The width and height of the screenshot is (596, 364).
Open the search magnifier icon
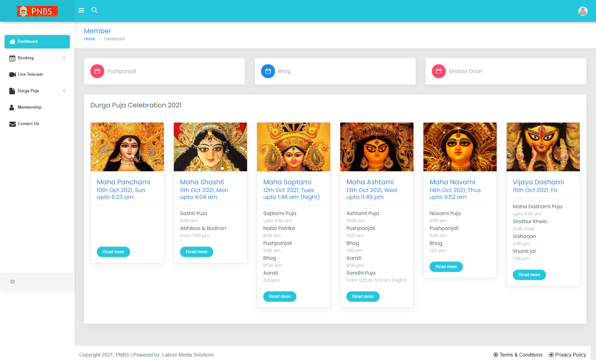pyautogui.click(x=94, y=10)
